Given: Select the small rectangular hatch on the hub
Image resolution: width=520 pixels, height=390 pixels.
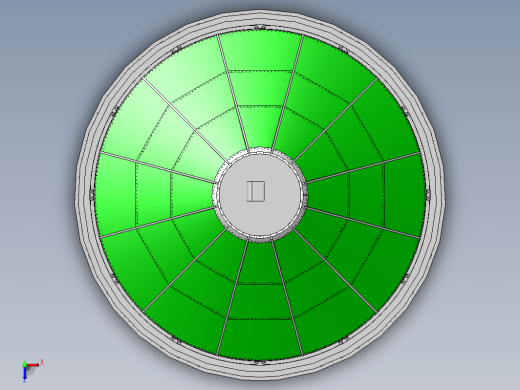Looking at the screenshot, I should pos(256,191).
